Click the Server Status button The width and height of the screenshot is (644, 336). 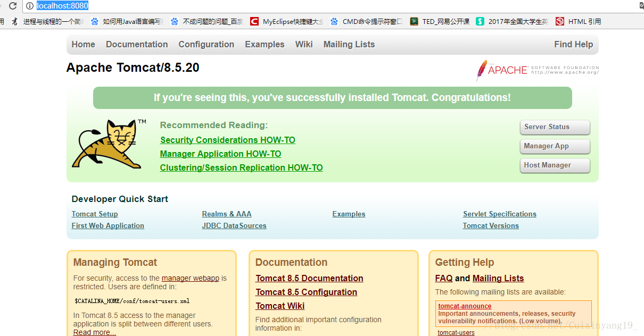[x=555, y=127]
